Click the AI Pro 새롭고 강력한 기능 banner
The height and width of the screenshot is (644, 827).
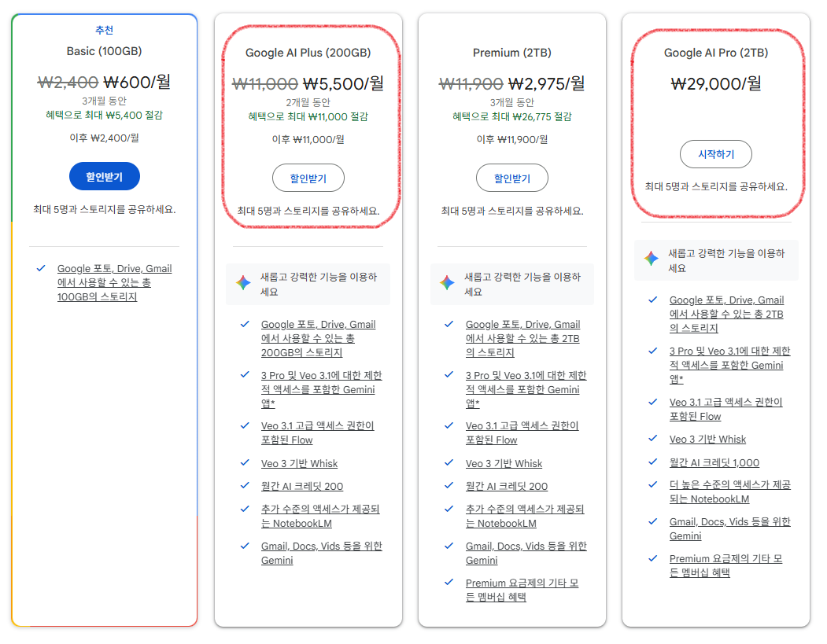click(716, 260)
